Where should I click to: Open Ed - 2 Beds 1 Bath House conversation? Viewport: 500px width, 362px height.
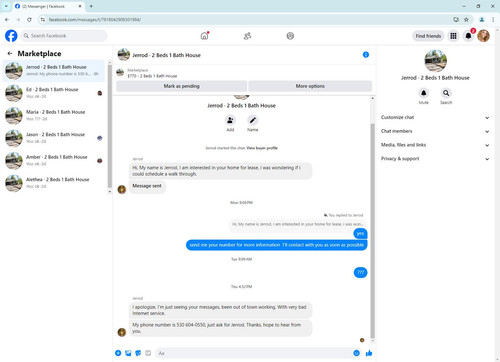click(54, 93)
